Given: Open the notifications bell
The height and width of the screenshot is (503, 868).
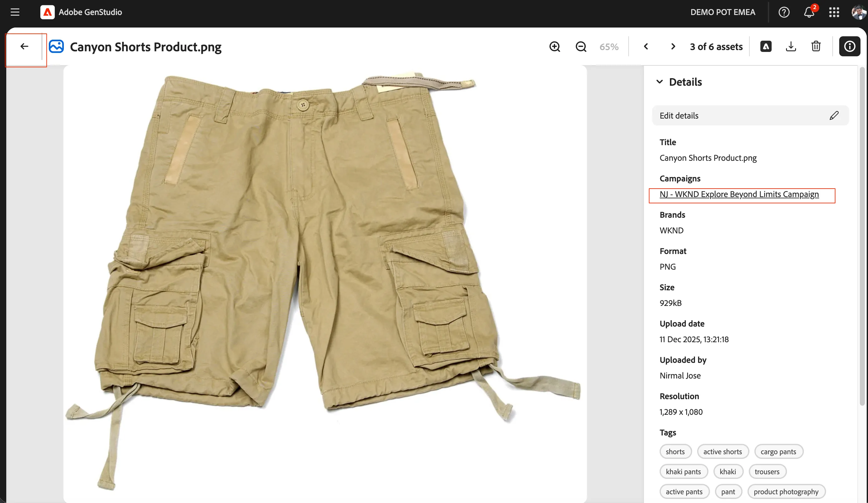Looking at the screenshot, I should [x=809, y=13].
